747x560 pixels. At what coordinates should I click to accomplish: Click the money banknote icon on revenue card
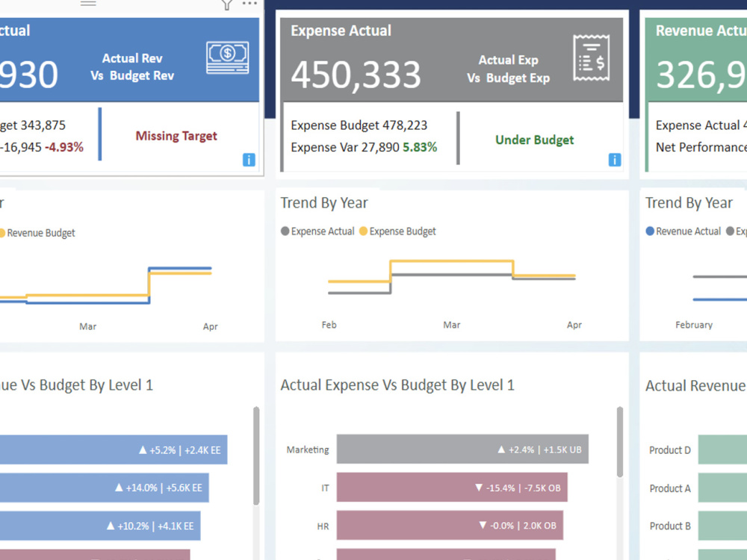pos(228,57)
